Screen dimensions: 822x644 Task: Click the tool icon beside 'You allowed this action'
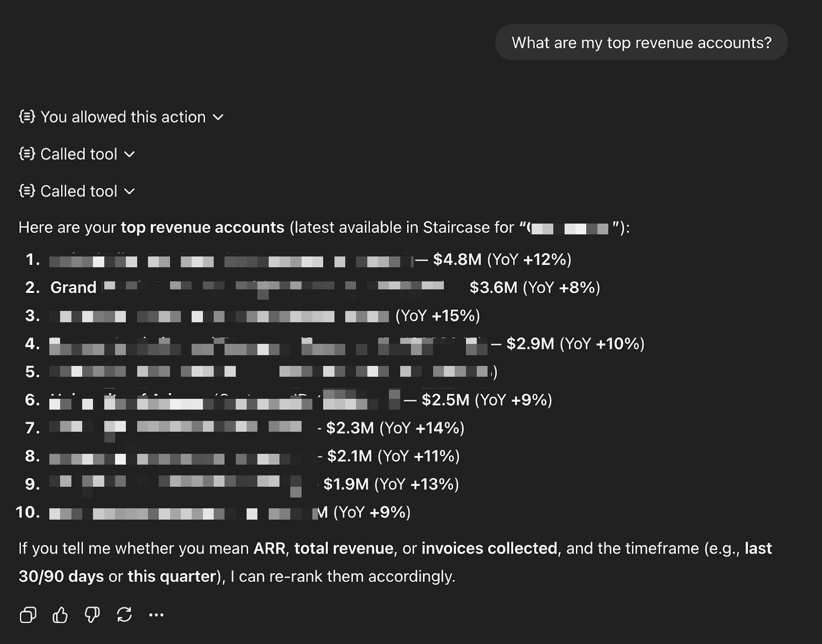pos(27,117)
